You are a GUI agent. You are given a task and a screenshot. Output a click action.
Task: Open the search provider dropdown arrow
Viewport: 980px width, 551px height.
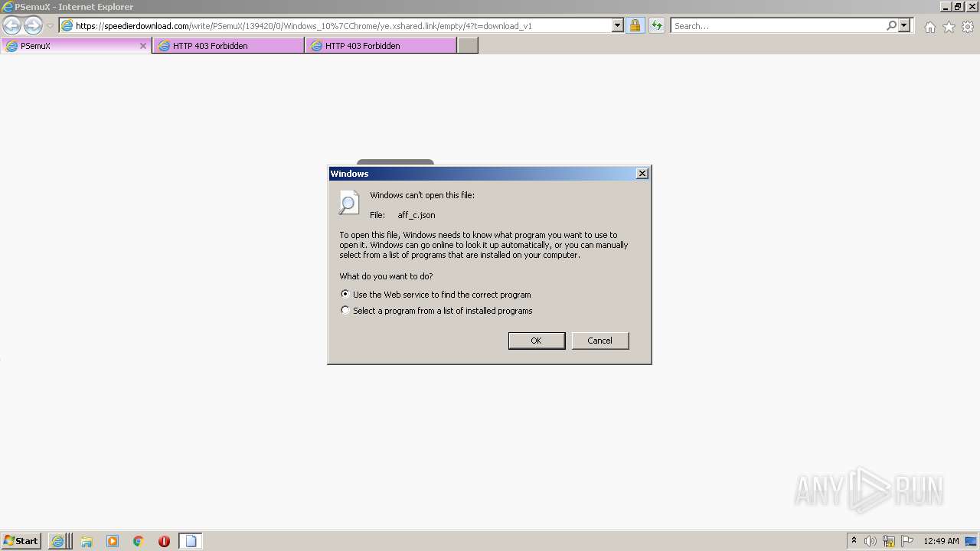[904, 25]
